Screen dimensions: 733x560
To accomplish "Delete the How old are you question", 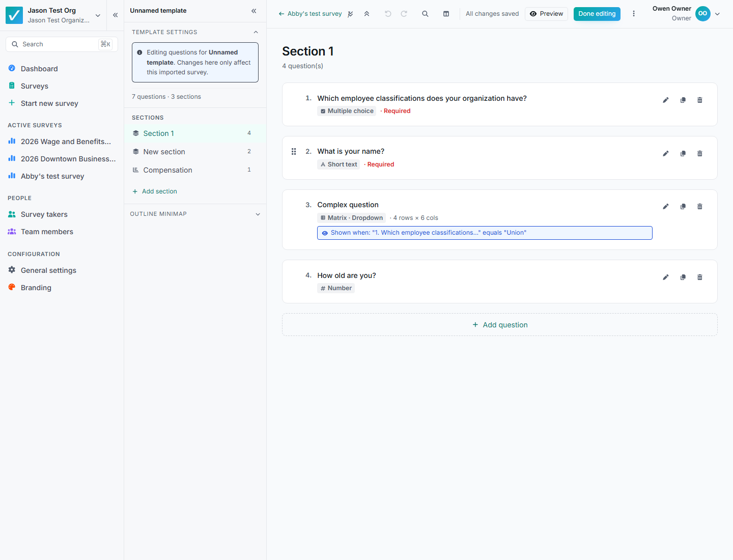I will click(x=700, y=277).
